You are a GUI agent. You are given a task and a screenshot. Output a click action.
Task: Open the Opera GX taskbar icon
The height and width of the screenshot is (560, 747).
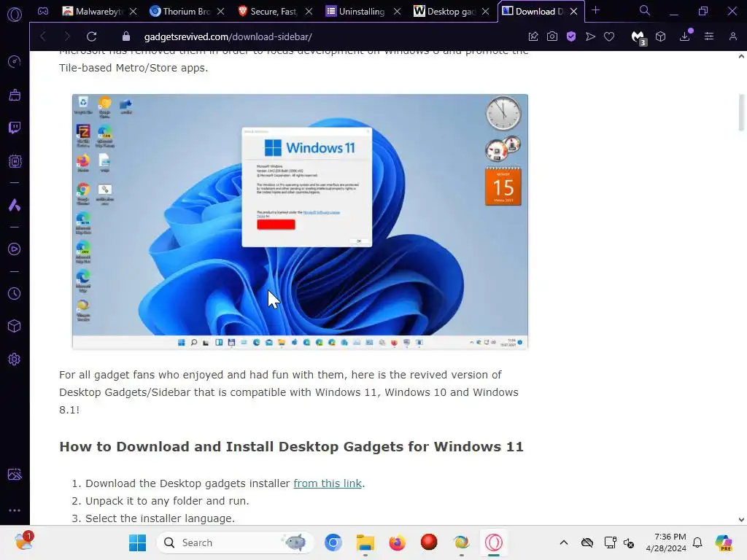494,542
